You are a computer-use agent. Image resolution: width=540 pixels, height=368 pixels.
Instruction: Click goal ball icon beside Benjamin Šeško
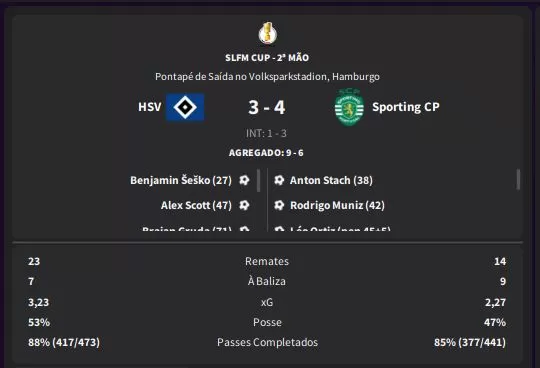click(244, 180)
